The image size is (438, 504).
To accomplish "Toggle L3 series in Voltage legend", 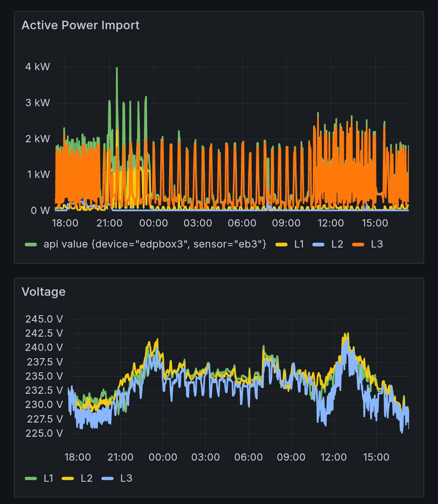I will [126, 478].
